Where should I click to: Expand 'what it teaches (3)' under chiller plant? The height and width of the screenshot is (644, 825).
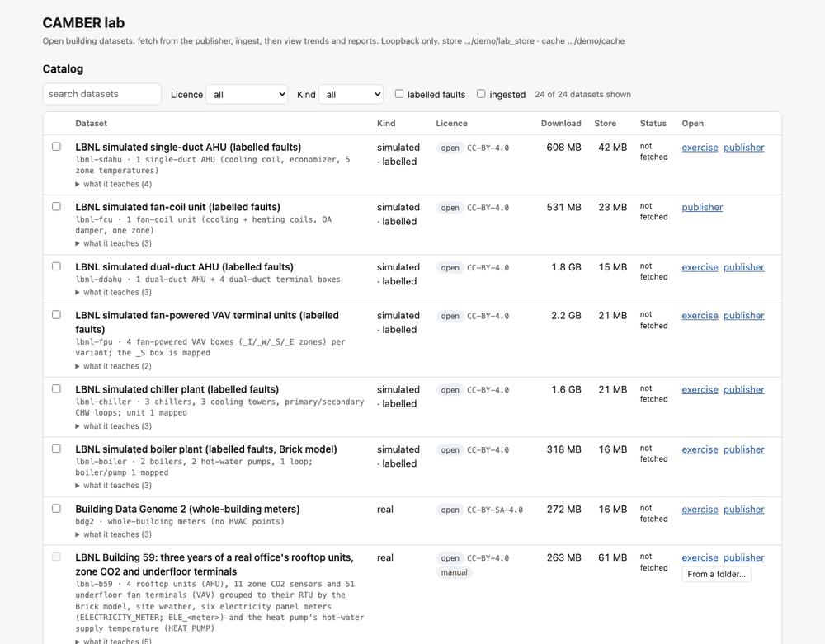point(114,426)
